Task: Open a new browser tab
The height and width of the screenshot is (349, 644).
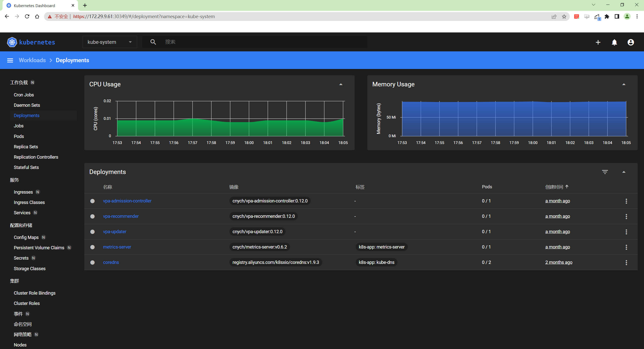Action: pos(85,5)
